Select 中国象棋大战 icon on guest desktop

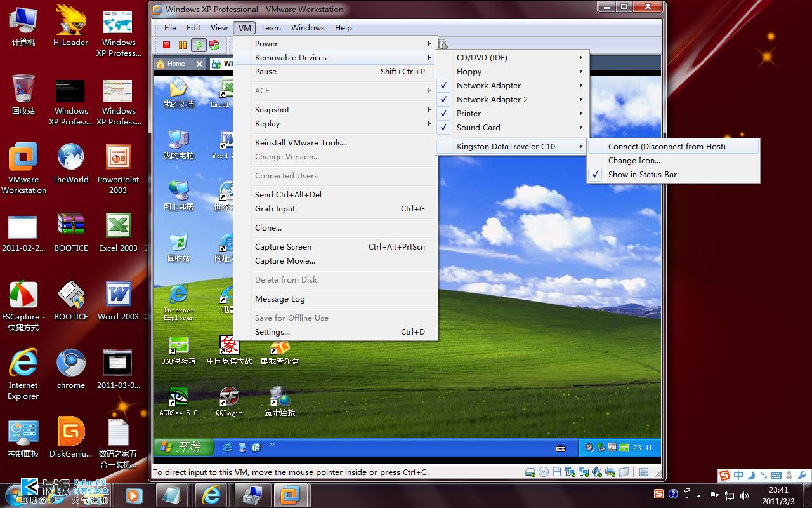[x=229, y=351]
